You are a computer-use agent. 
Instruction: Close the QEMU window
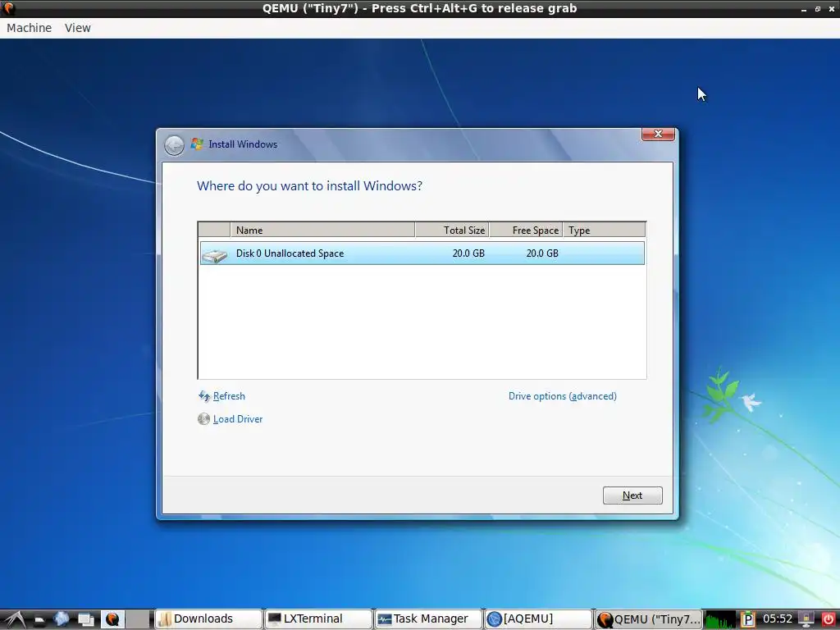832,9
